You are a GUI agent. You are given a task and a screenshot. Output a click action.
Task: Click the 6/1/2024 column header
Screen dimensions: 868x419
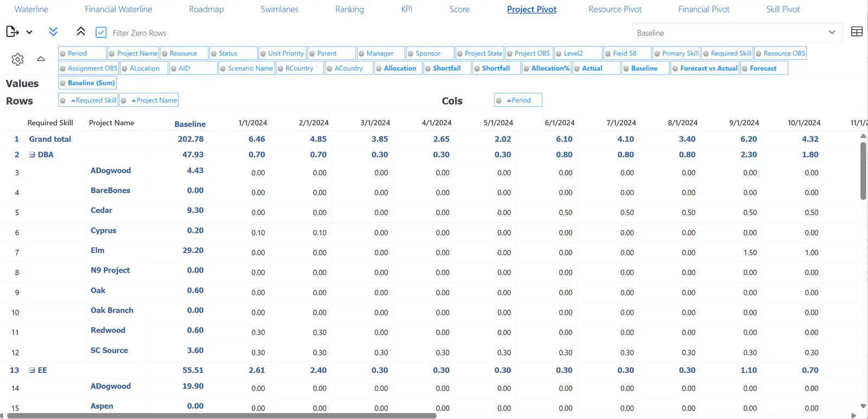(x=559, y=123)
